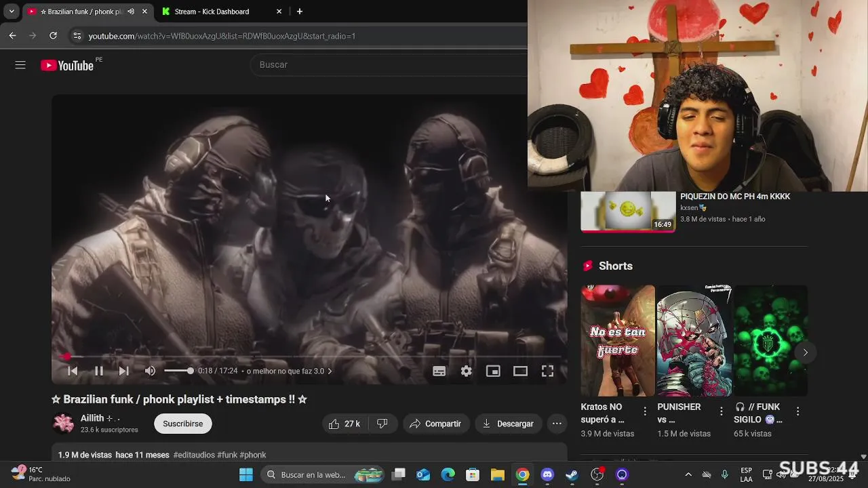This screenshot has height=488, width=868.
Task: Toggle subtitles/closed captions
Action: coord(439,371)
